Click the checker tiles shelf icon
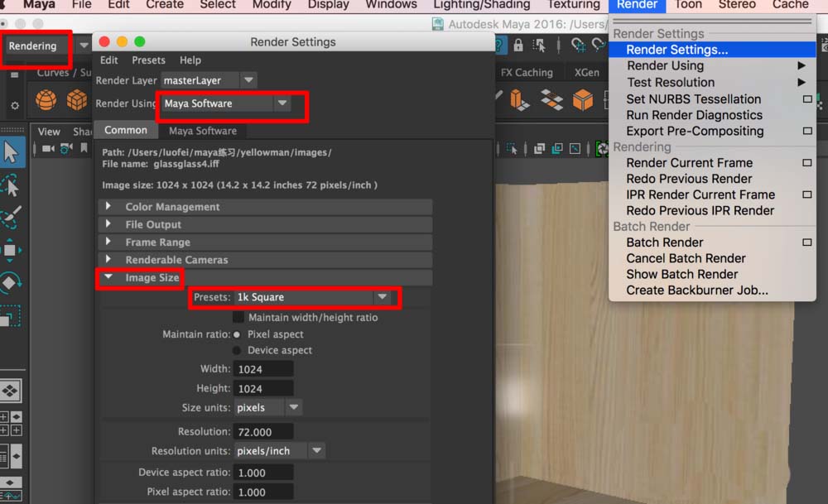 (x=551, y=100)
